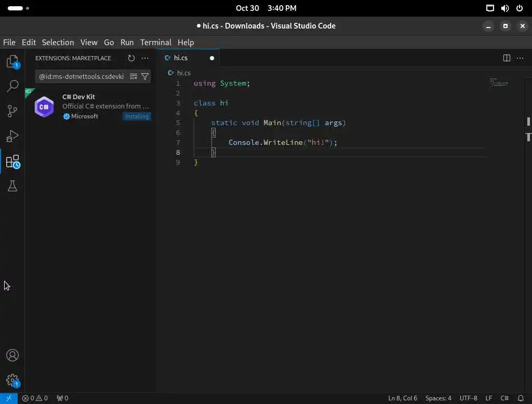The height and width of the screenshot is (404, 532).
Task: Refresh the extensions marketplace list
Action: [131, 58]
